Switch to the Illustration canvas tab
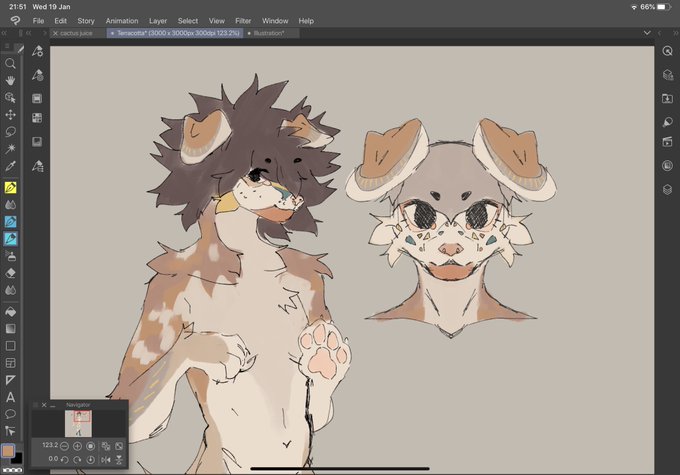 point(271,33)
